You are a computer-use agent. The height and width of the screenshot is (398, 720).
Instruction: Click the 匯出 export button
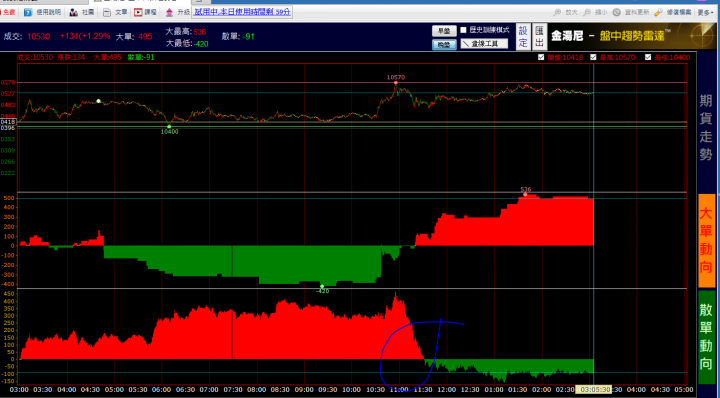click(540, 37)
